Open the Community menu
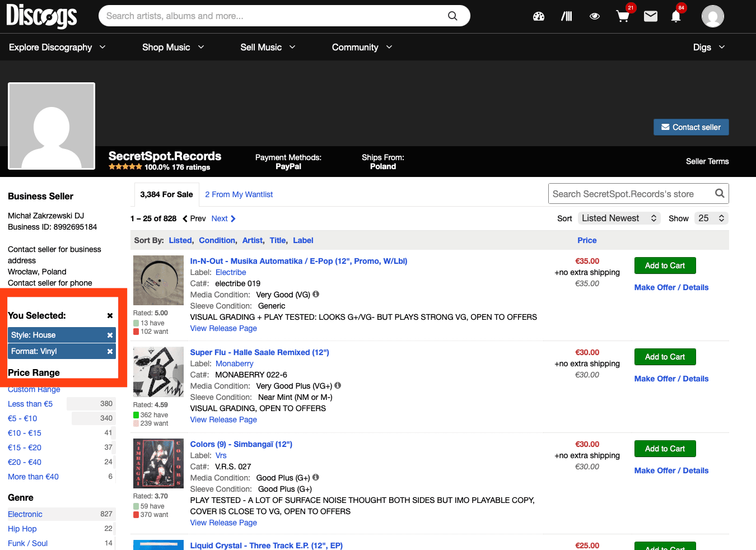This screenshot has height=550, width=756. pyautogui.click(x=361, y=47)
